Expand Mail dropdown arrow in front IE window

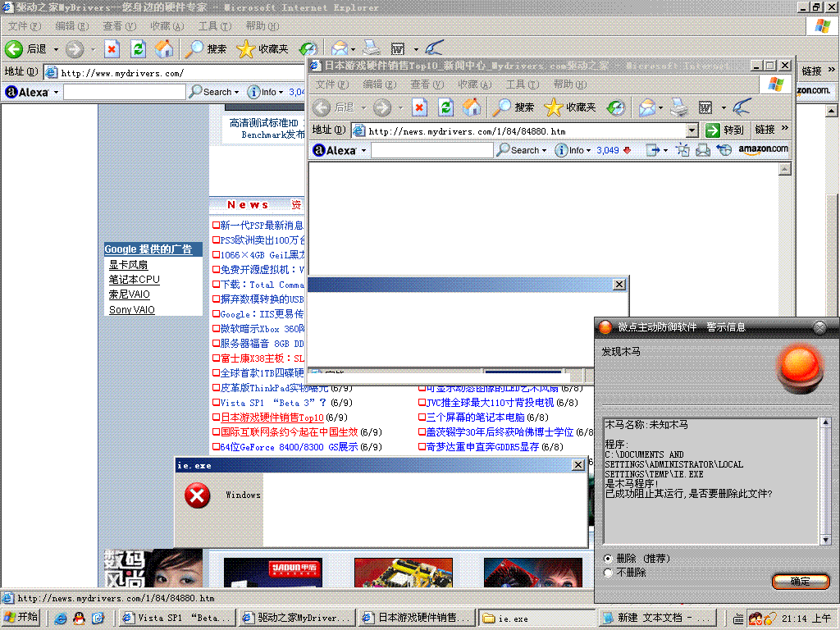point(661,107)
